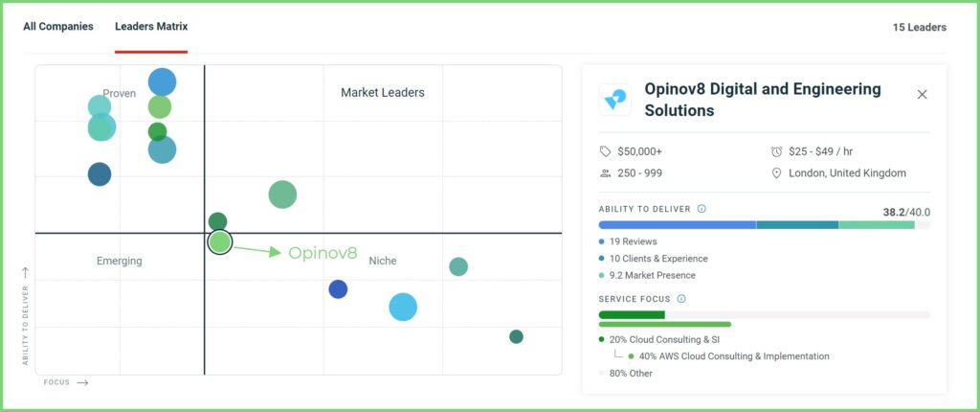Click the dark blue bubble in Niche quadrant
This screenshot has height=412, width=980.
click(338, 289)
